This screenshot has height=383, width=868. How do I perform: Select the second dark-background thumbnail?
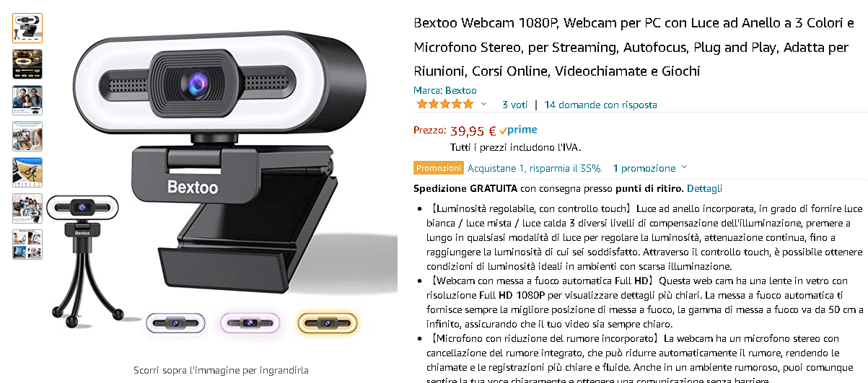click(27, 64)
